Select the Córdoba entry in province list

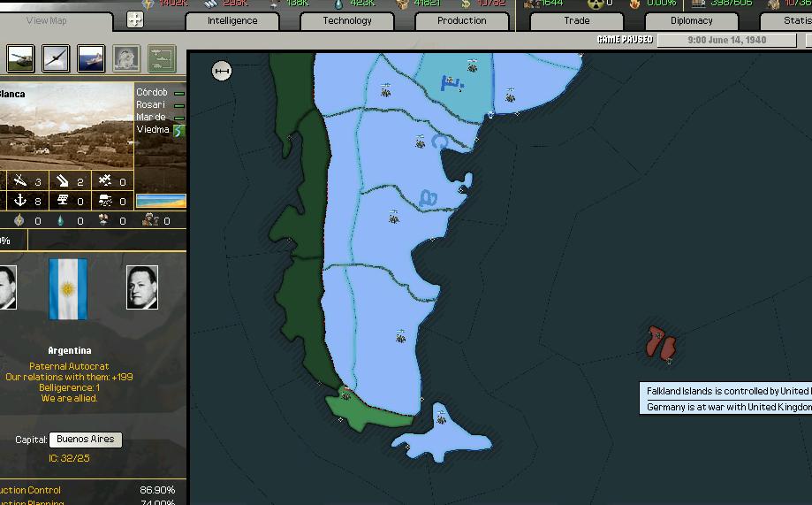click(x=153, y=93)
